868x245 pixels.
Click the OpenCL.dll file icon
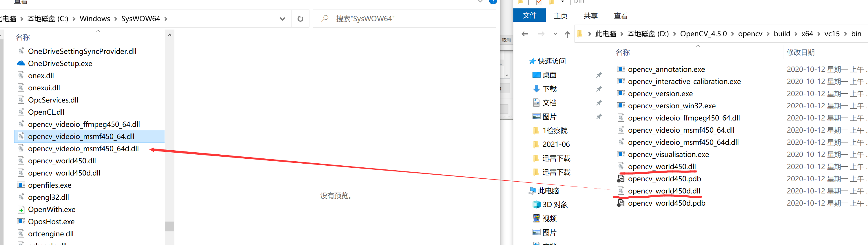[21, 112]
